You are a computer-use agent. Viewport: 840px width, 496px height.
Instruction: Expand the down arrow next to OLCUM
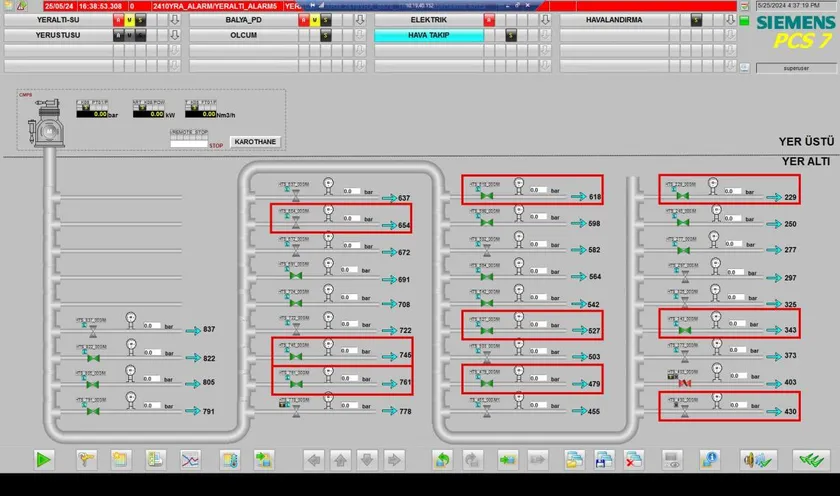pyautogui.click(x=360, y=36)
